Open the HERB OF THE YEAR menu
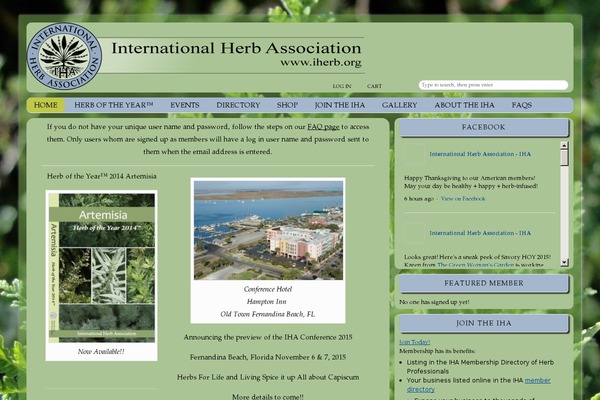Image resolution: width=600 pixels, height=400 pixels. click(x=114, y=105)
